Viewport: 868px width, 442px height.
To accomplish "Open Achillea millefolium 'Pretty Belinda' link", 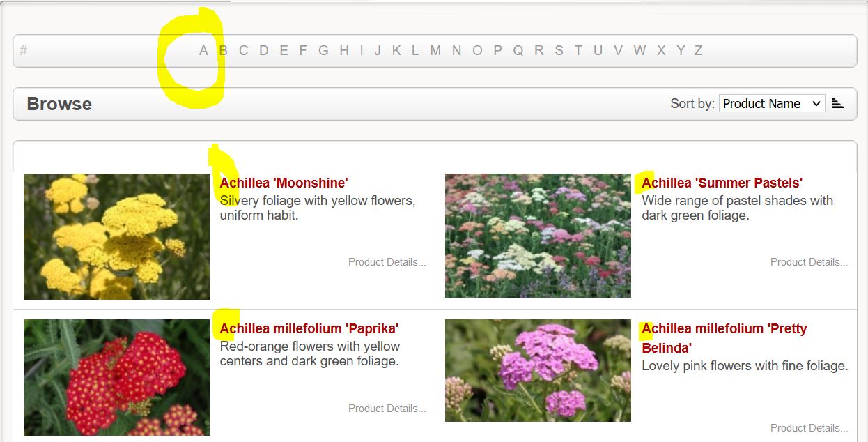I will tap(724, 338).
